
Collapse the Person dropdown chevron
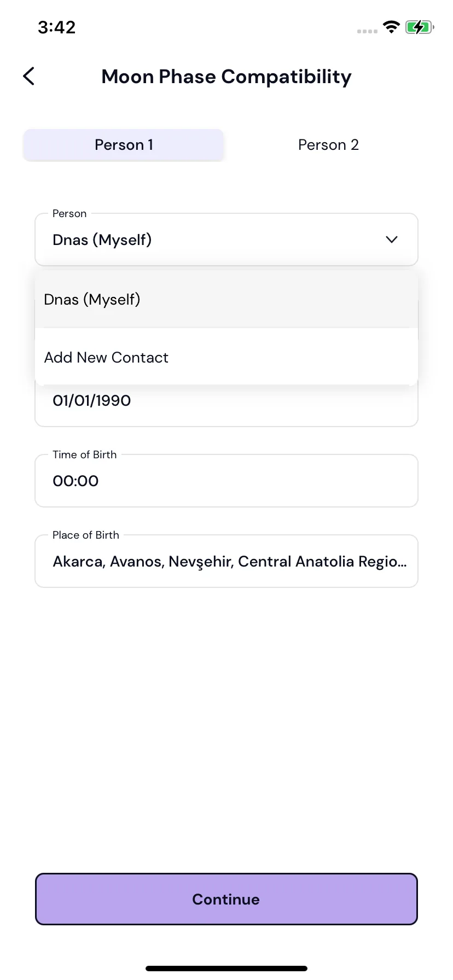pyautogui.click(x=392, y=240)
